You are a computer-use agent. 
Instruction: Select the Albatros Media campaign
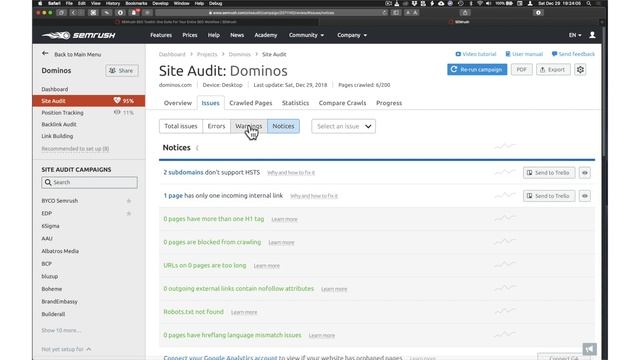click(x=60, y=251)
